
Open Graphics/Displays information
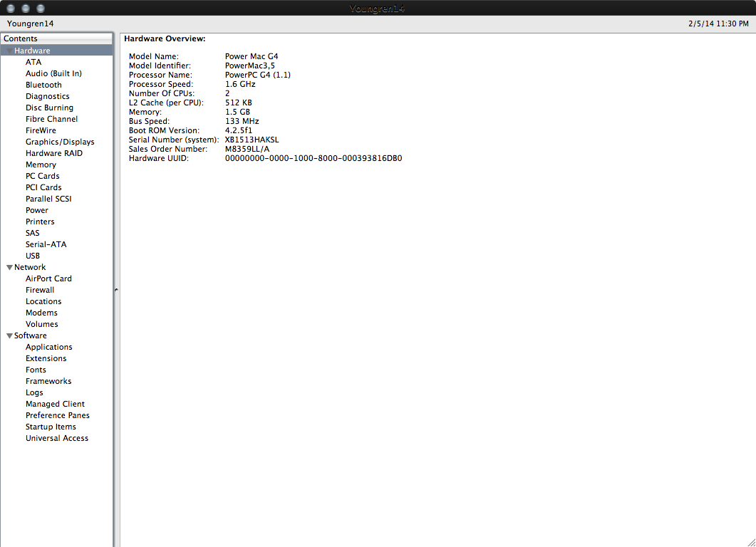[x=60, y=142]
